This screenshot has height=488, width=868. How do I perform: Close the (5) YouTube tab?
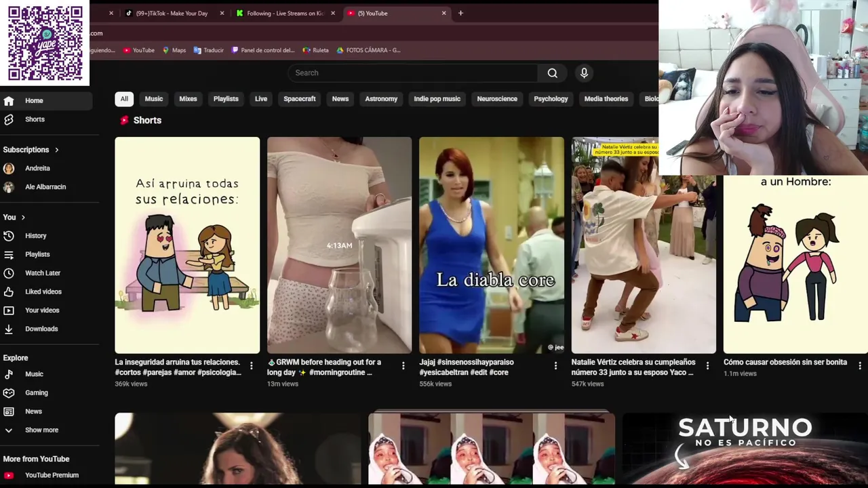pos(444,13)
